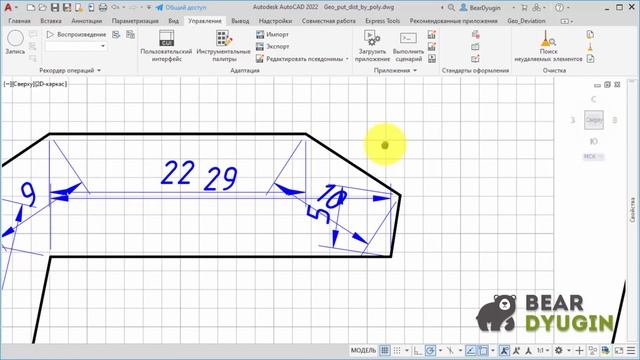Open the Express Tools ribbon tab

click(382, 21)
